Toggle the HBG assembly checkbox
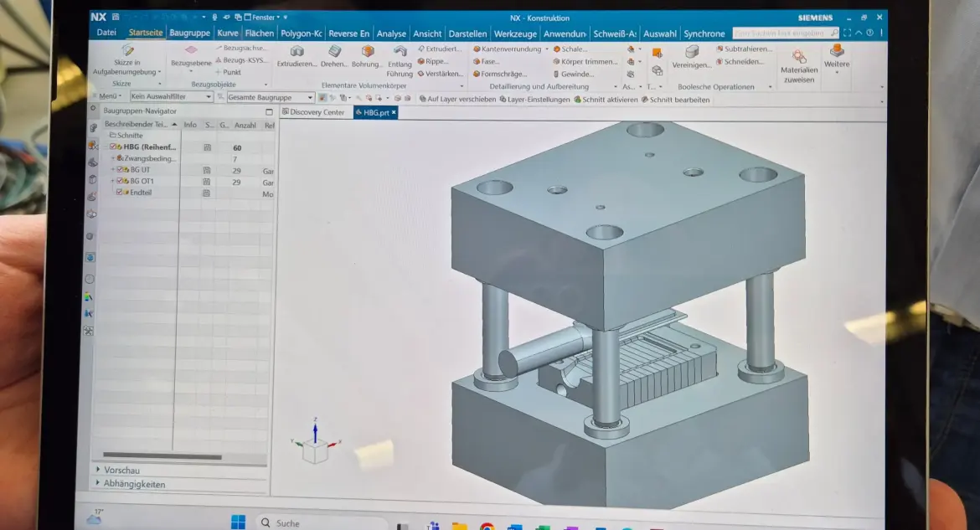The image size is (980, 530). [x=113, y=147]
